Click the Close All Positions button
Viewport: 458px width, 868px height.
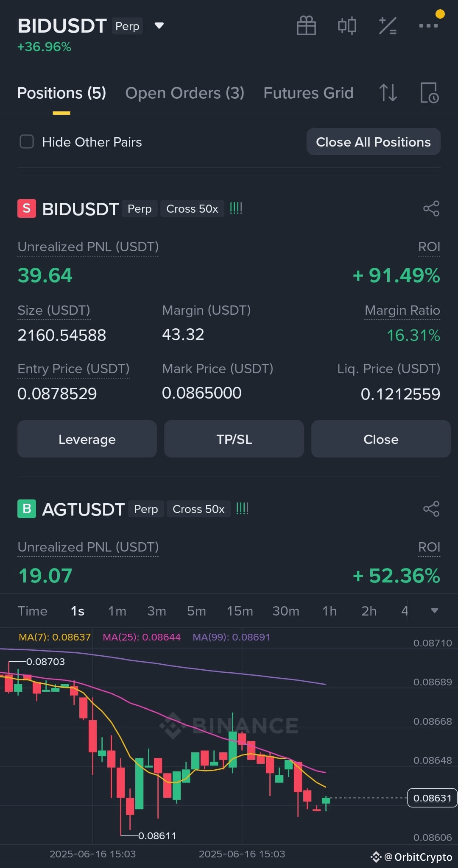(373, 141)
